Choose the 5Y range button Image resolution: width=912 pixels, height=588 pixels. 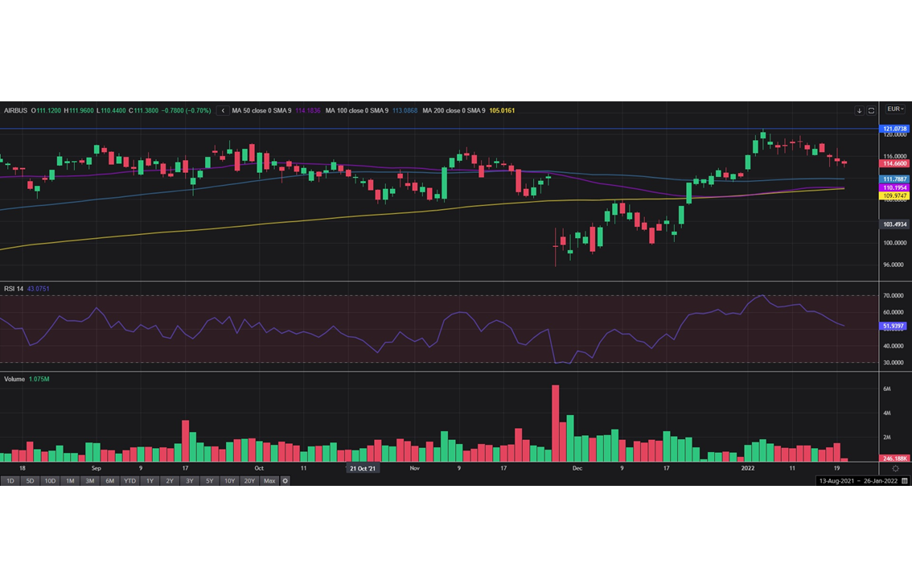(209, 481)
